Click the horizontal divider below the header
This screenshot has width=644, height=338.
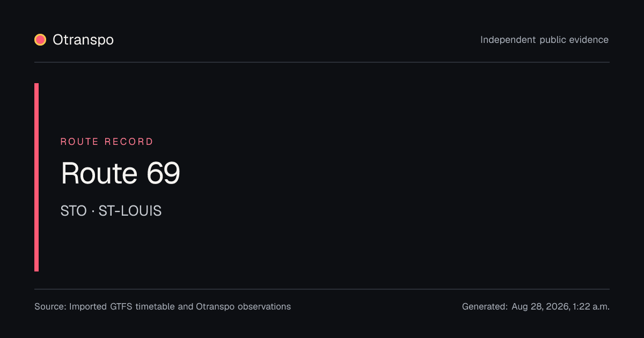pos(322,62)
